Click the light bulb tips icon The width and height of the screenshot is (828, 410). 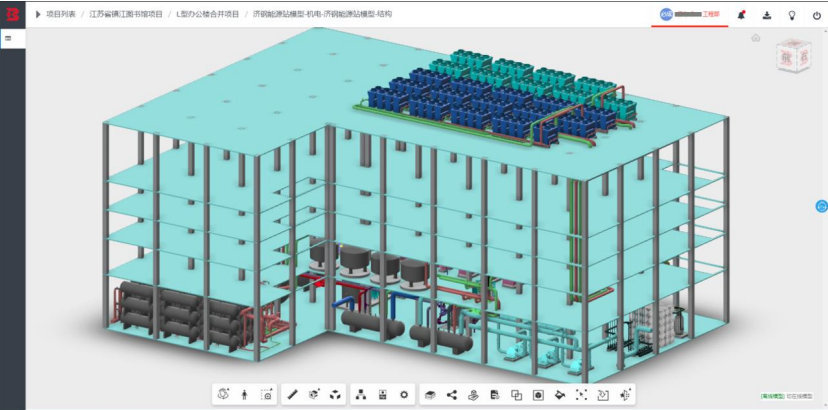click(792, 15)
